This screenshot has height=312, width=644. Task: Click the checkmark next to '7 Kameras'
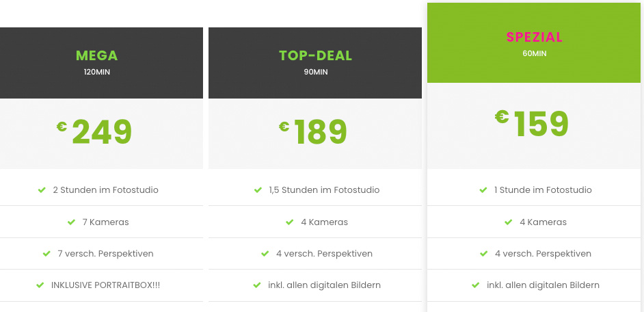71,222
